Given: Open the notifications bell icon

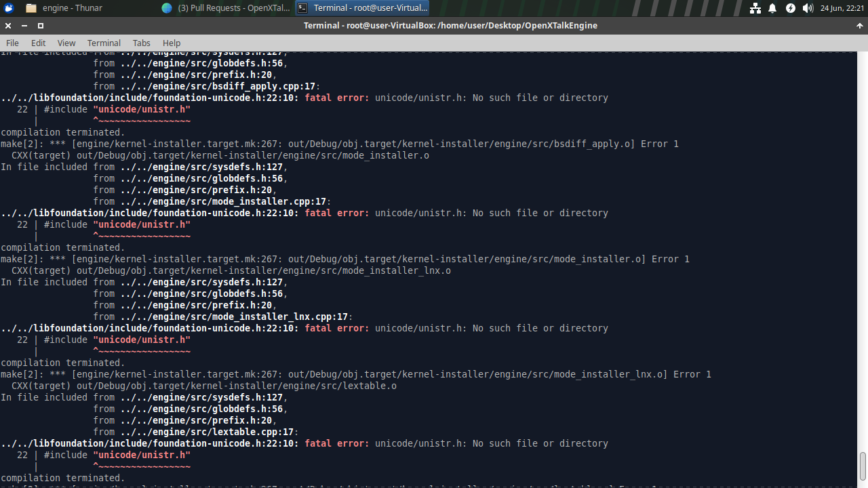Looking at the screenshot, I should [773, 8].
